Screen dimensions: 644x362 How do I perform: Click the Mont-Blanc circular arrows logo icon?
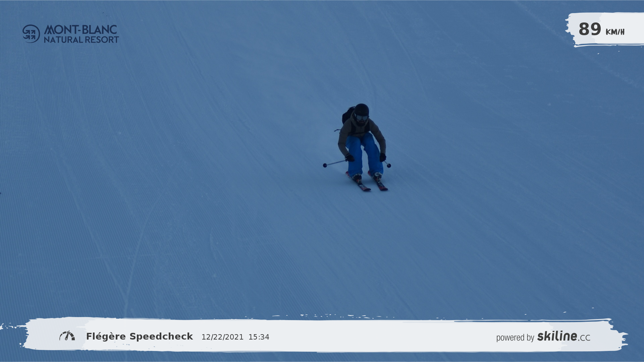(x=31, y=34)
